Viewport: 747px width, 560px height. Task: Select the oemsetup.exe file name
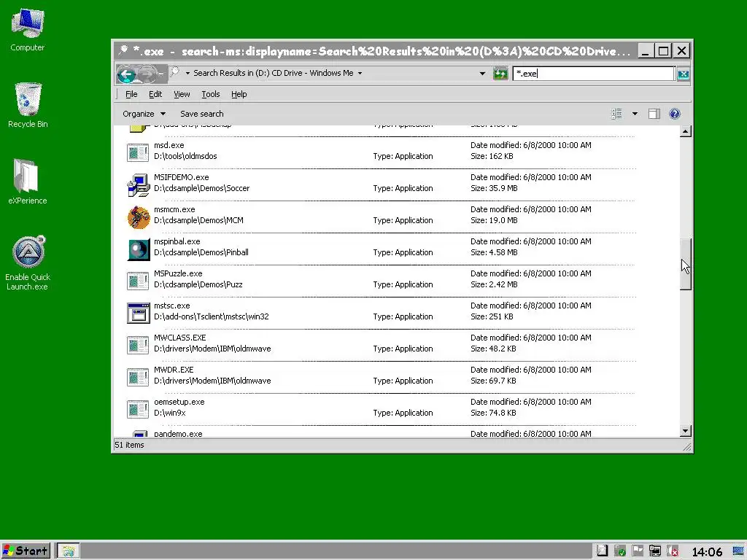pos(179,402)
